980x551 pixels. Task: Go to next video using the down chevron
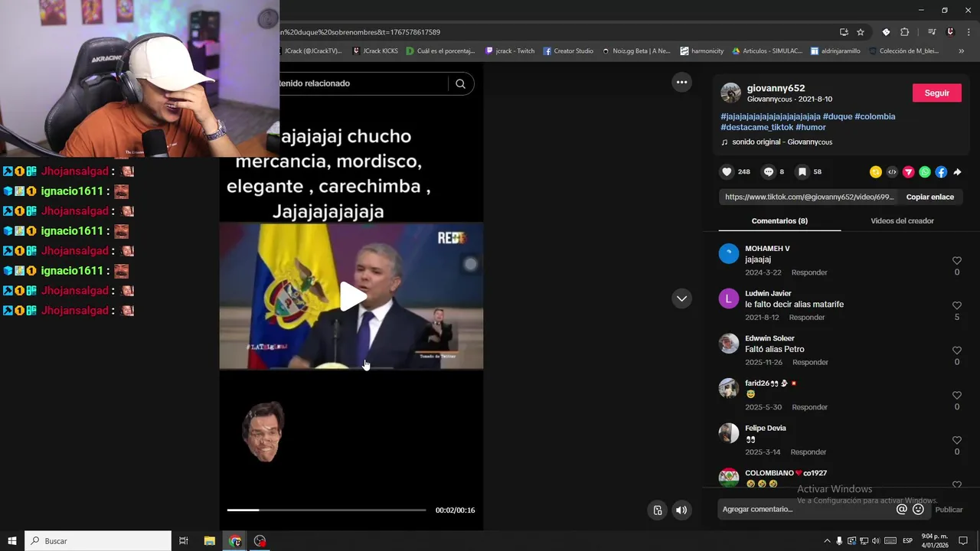coord(681,298)
